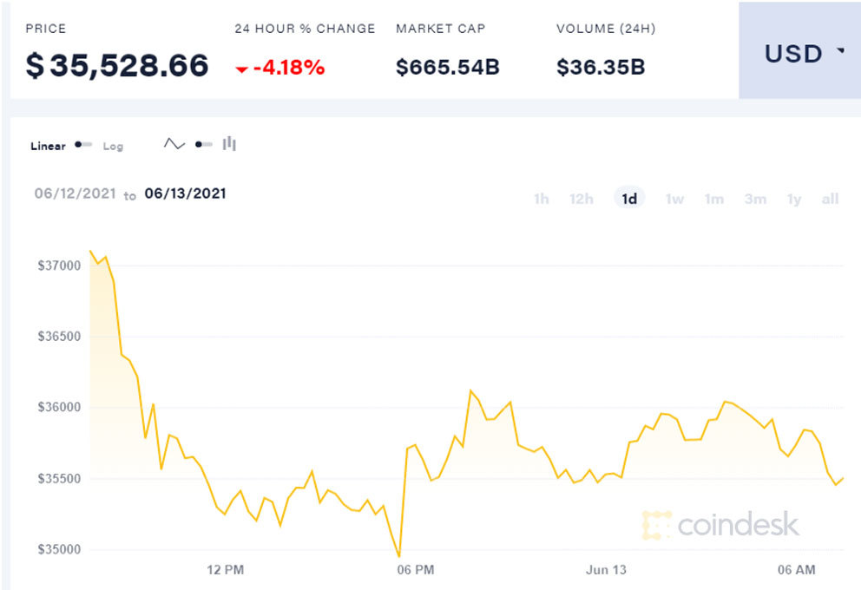Select the 1d time range
868x603 pixels.
[629, 199]
